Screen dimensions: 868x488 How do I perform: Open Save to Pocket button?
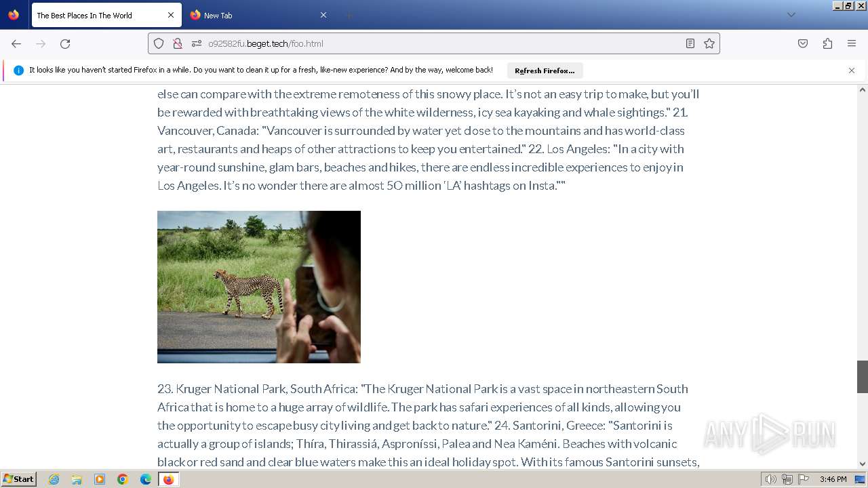803,43
